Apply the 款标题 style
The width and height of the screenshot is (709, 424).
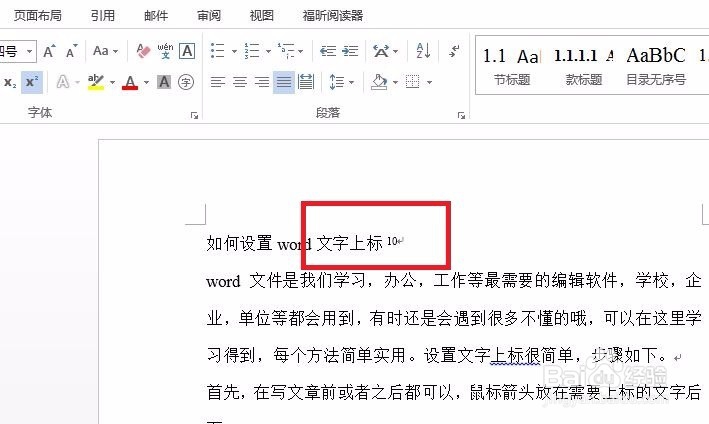(x=583, y=66)
